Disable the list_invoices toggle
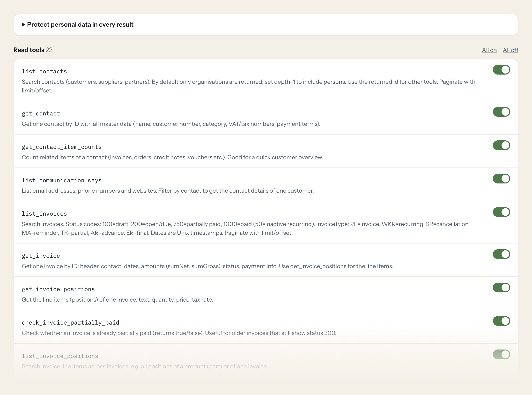532x395 pixels. 501,212
